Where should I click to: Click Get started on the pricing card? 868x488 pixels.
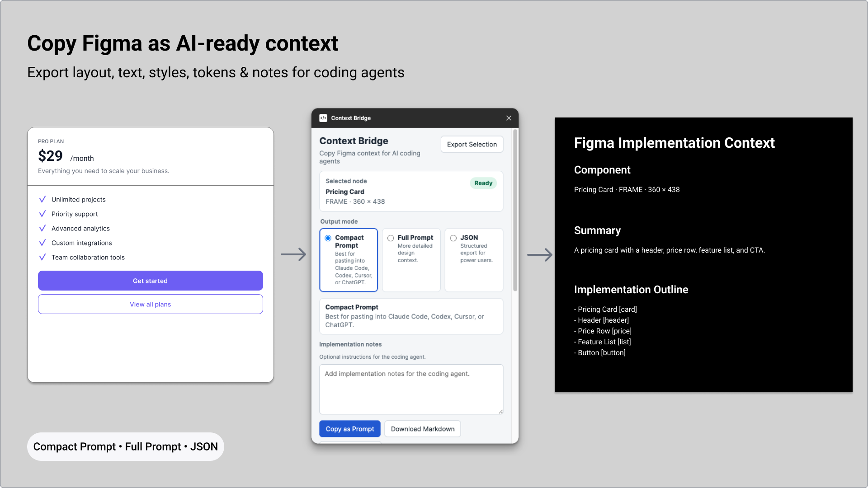[151, 281]
